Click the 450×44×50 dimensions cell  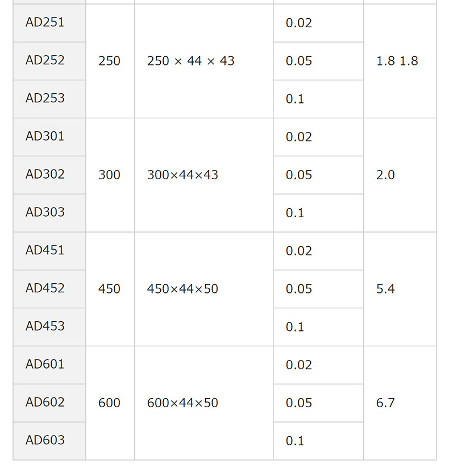(x=183, y=289)
